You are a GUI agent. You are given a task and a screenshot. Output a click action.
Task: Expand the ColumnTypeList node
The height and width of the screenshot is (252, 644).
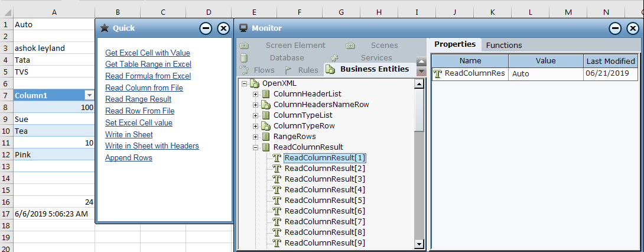click(255, 115)
